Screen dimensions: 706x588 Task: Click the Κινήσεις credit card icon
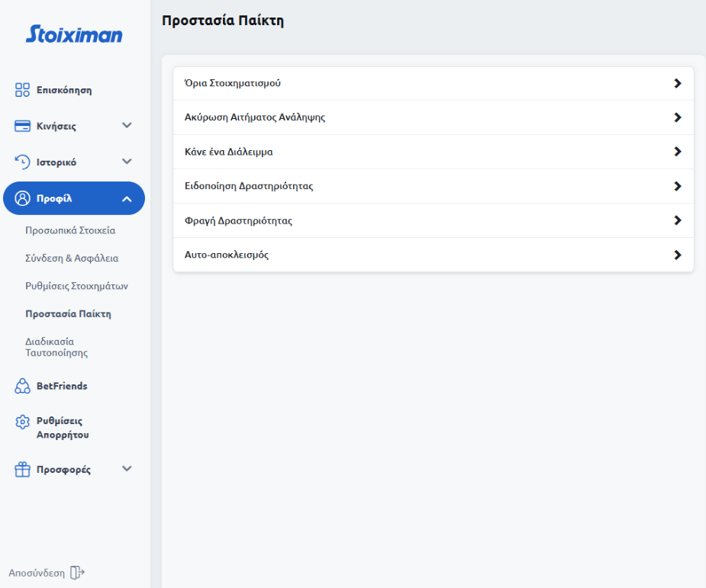pos(22,126)
